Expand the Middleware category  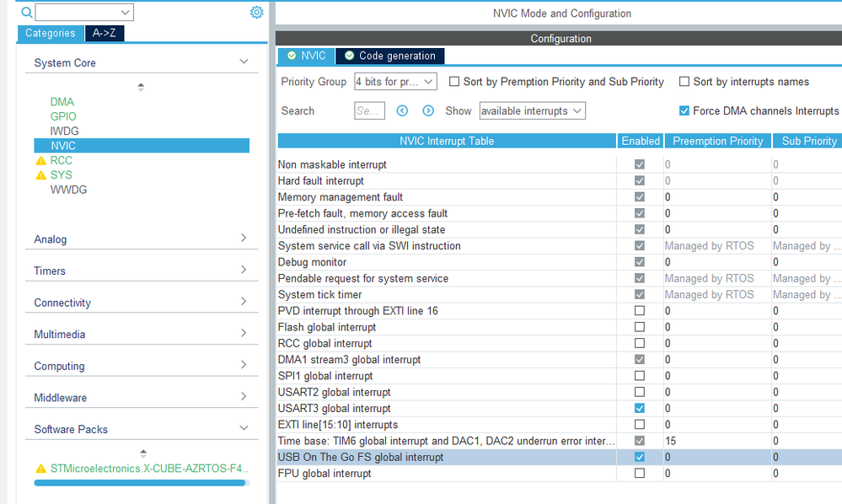244,396
